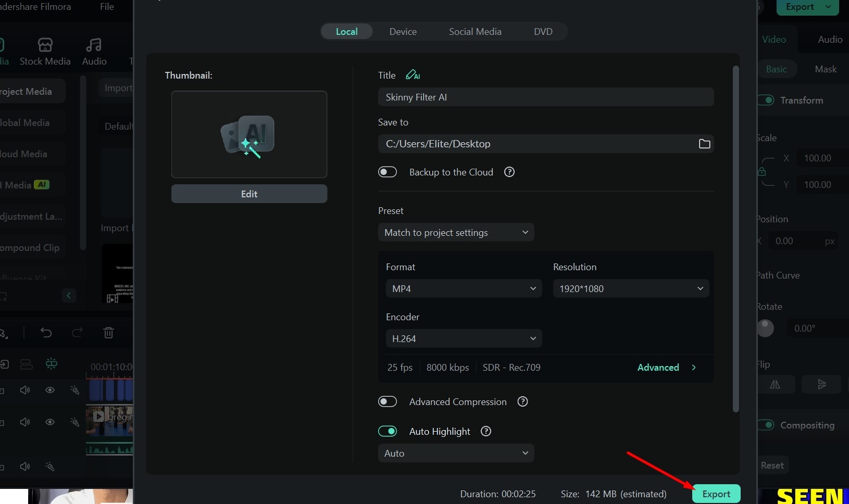Open the Encoder H.264 dropdown
849x504 pixels.
[x=464, y=338]
